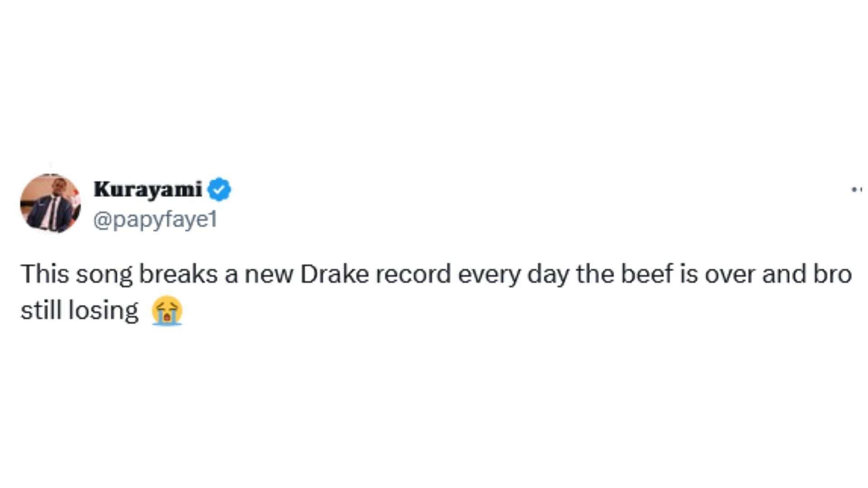
Task: Click the Kurayami display name
Action: click(x=148, y=190)
